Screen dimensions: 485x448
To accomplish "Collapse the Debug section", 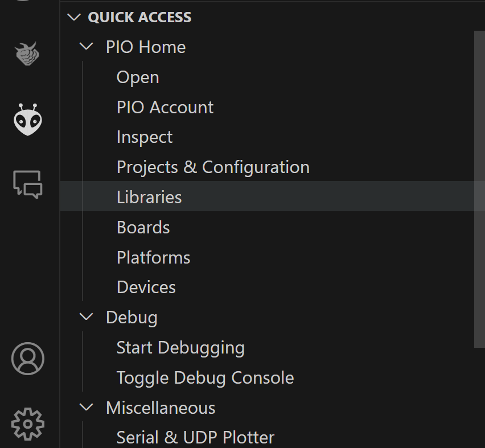I will point(87,317).
